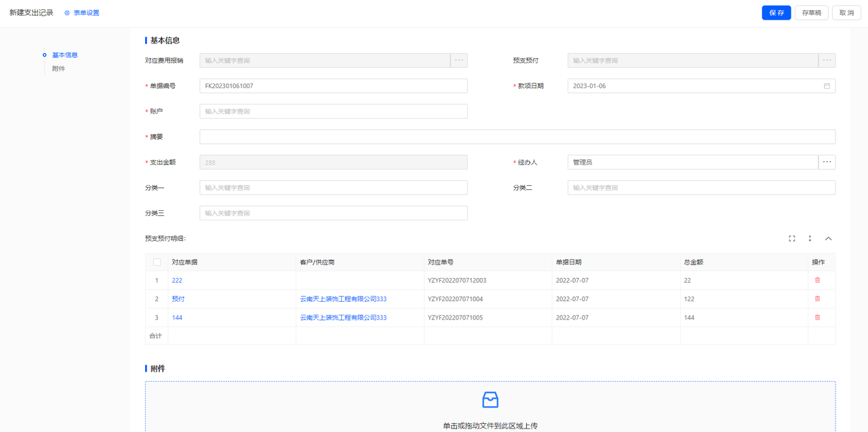The width and height of the screenshot is (868, 432).
Task: Open 表单设置 form settings
Action: click(x=81, y=13)
